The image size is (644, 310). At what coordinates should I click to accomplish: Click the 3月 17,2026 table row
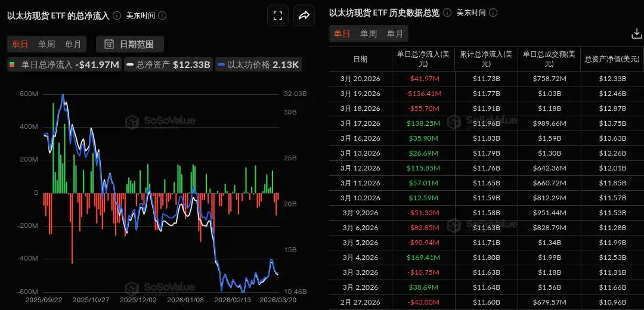point(487,123)
